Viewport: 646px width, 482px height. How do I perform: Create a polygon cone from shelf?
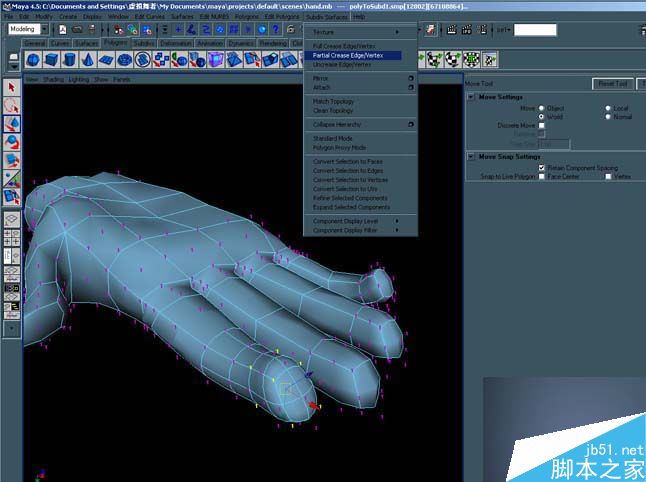87,60
